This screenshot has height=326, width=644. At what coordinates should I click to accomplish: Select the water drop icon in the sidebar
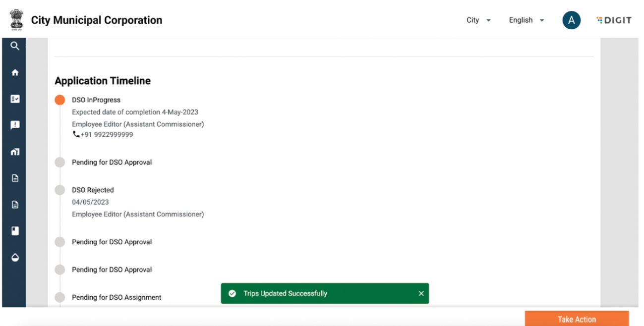point(15,258)
